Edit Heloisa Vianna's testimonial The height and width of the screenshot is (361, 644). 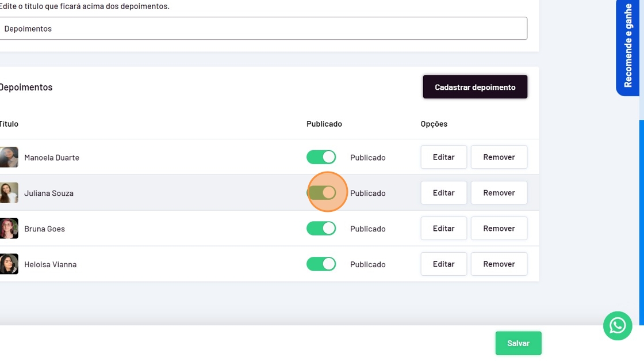[443, 264]
